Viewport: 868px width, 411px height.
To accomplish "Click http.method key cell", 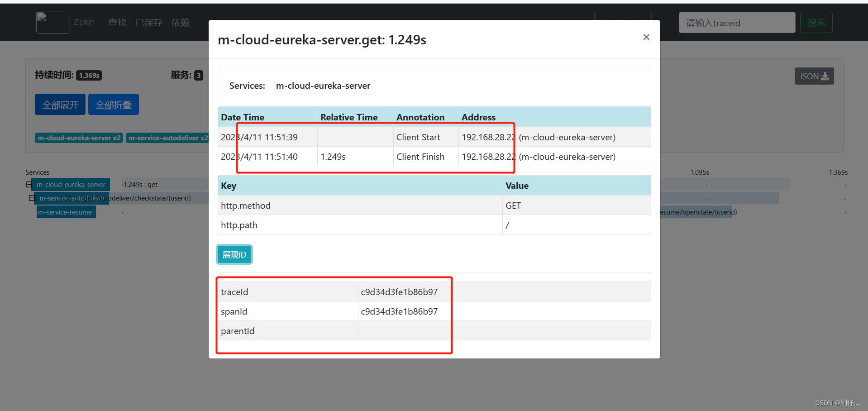I will coord(360,205).
